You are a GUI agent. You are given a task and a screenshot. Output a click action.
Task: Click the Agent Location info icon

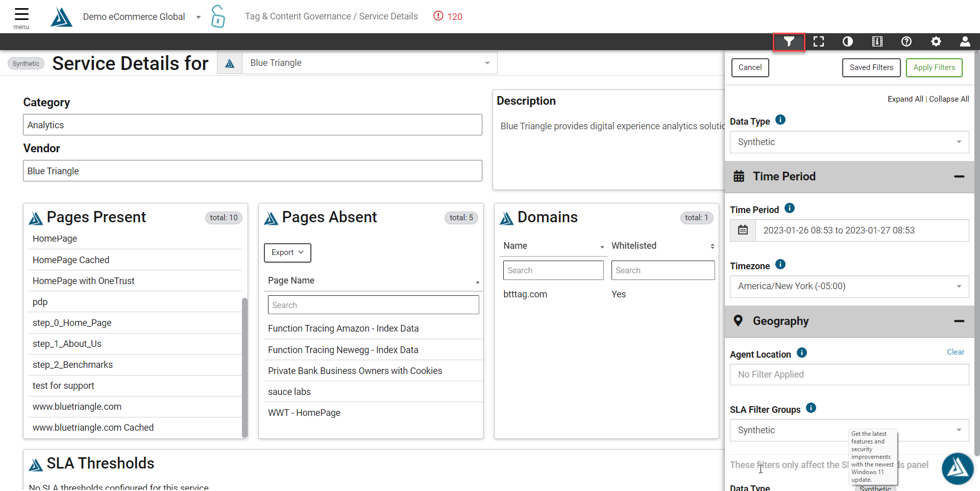coord(802,353)
